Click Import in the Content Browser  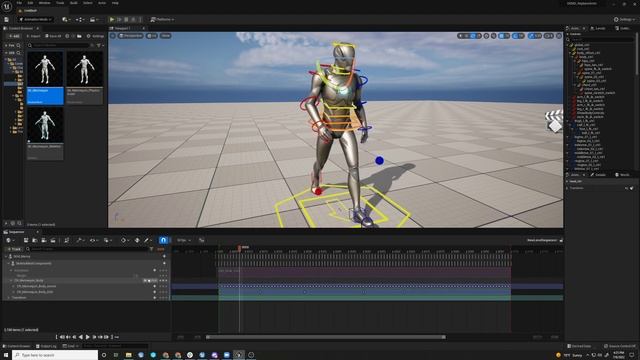33,36
